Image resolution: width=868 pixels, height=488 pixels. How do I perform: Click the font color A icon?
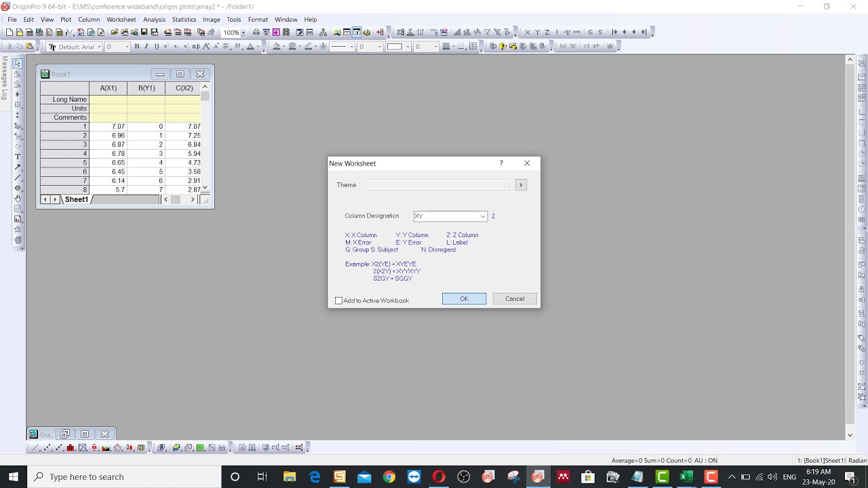click(250, 46)
